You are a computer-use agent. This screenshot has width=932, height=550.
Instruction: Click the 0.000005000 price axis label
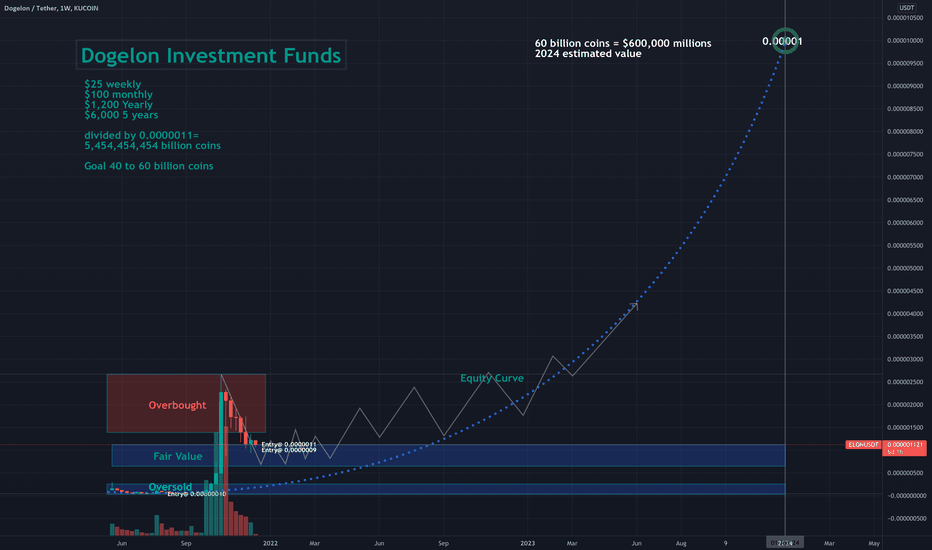click(x=905, y=268)
